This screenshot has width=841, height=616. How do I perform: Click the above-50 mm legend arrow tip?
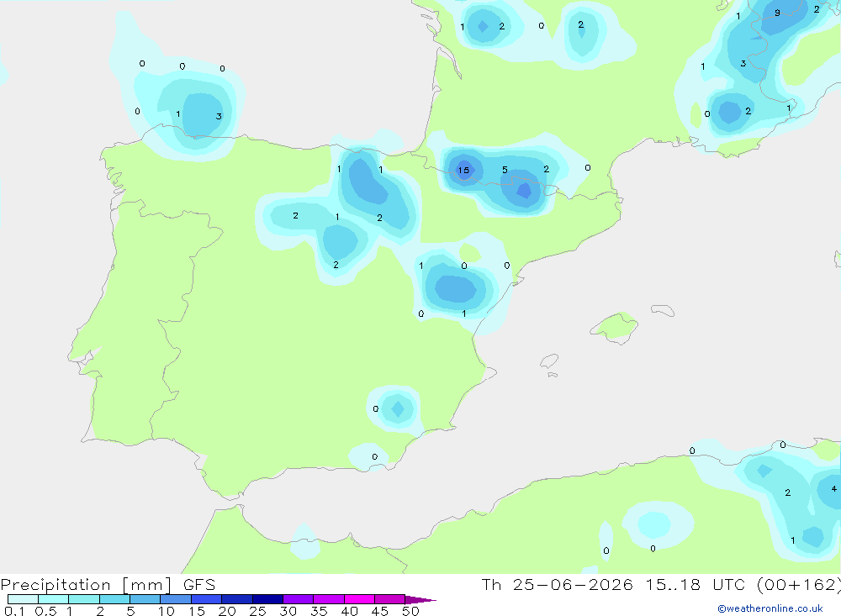coord(421,600)
